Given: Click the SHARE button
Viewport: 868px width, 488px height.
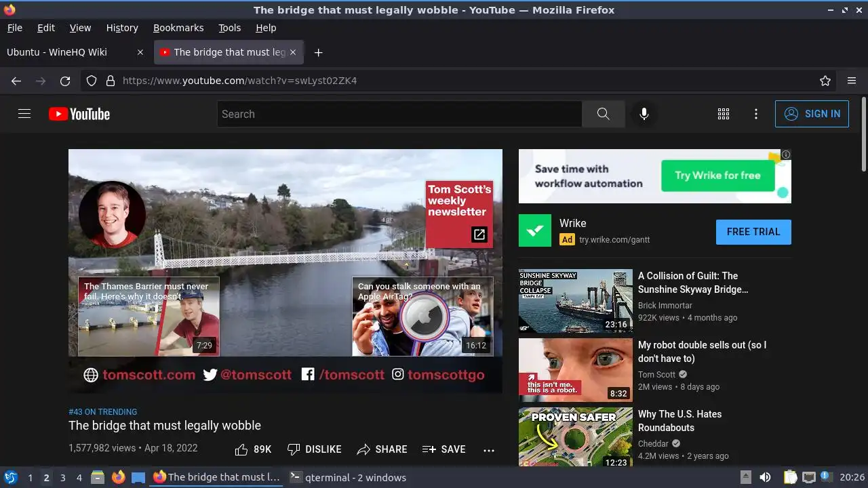Looking at the screenshot, I should click(x=382, y=449).
